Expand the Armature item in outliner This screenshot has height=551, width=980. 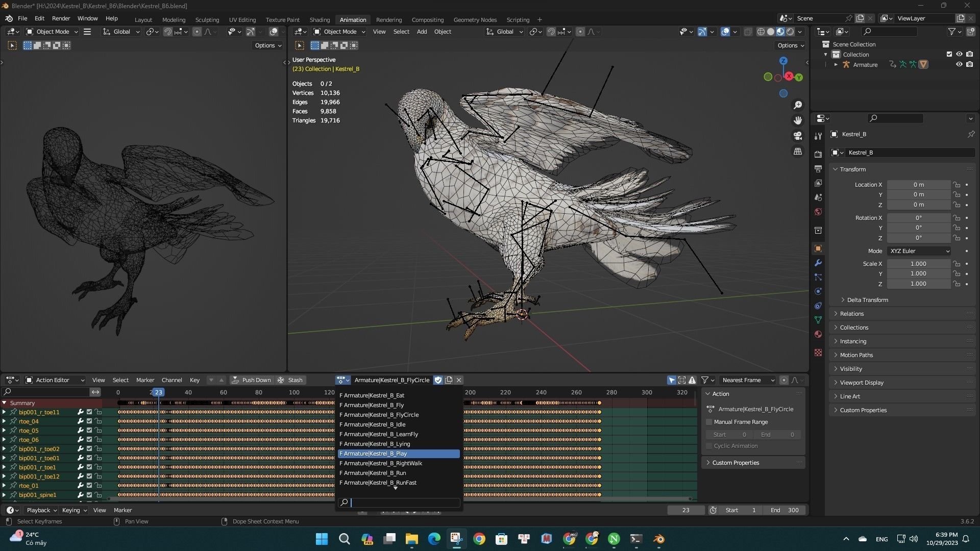[836, 64]
